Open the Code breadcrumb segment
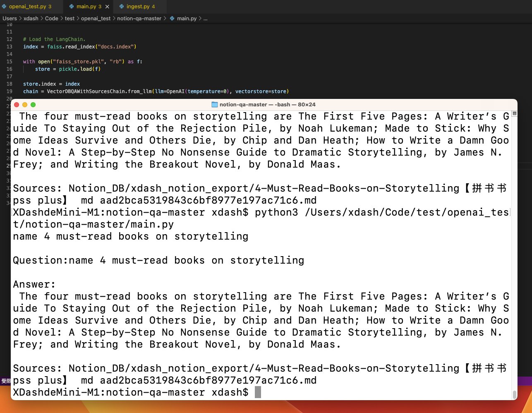The width and height of the screenshot is (532, 413). click(52, 18)
